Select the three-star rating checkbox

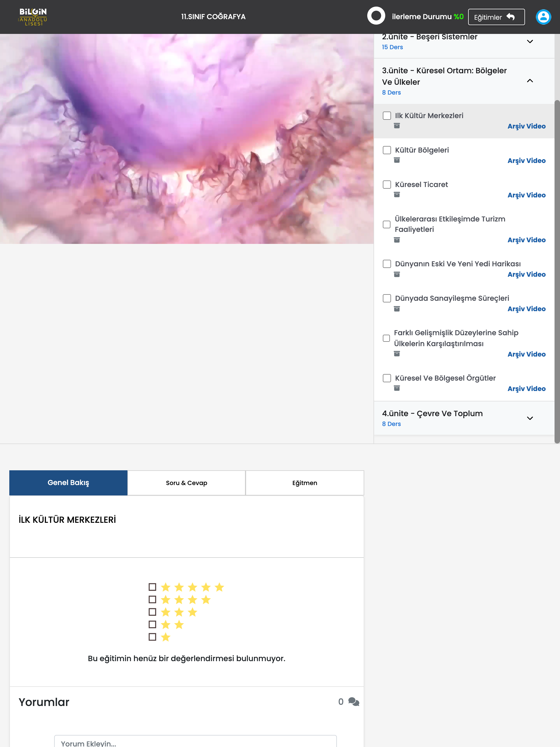click(x=152, y=612)
